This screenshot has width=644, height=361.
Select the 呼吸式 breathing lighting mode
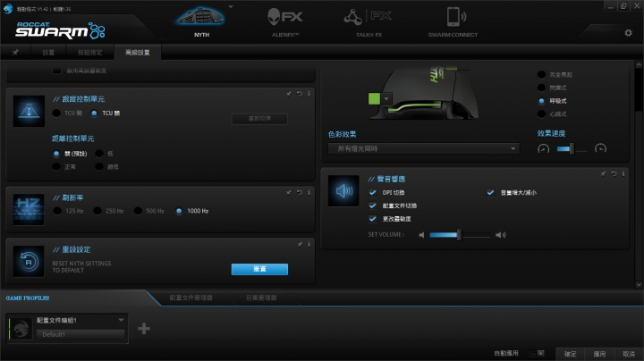click(x=541, y=101)
